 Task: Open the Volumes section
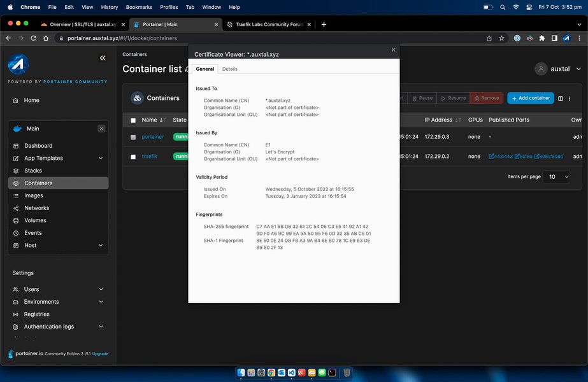pos(35,220)
